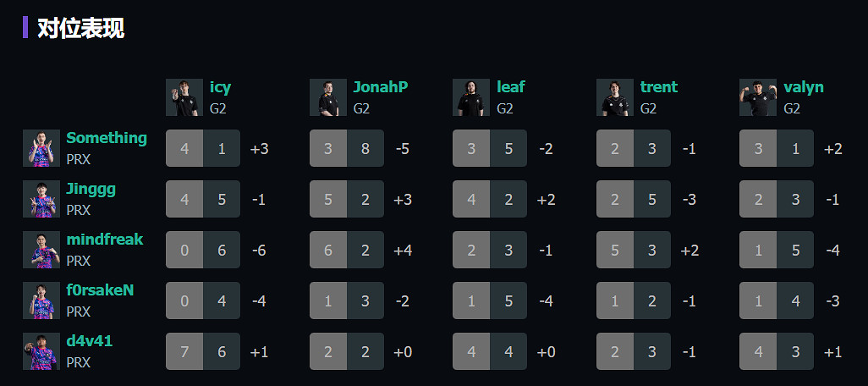The width and height of the screenshot is (868, 386).
Task: Click Something's PRX avatar photo
Action: point(41,148)
